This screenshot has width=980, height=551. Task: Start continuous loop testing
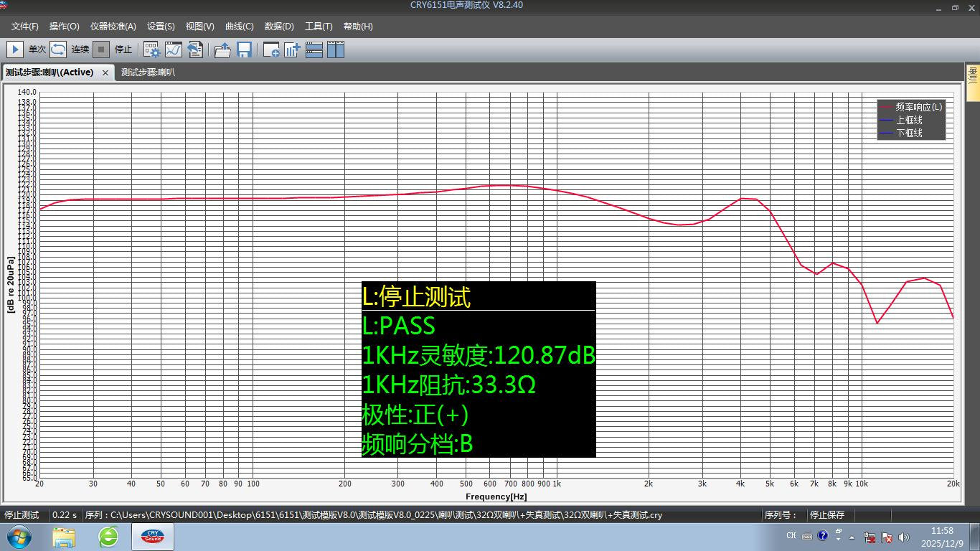pyautogui.click(x=58, y=50)
